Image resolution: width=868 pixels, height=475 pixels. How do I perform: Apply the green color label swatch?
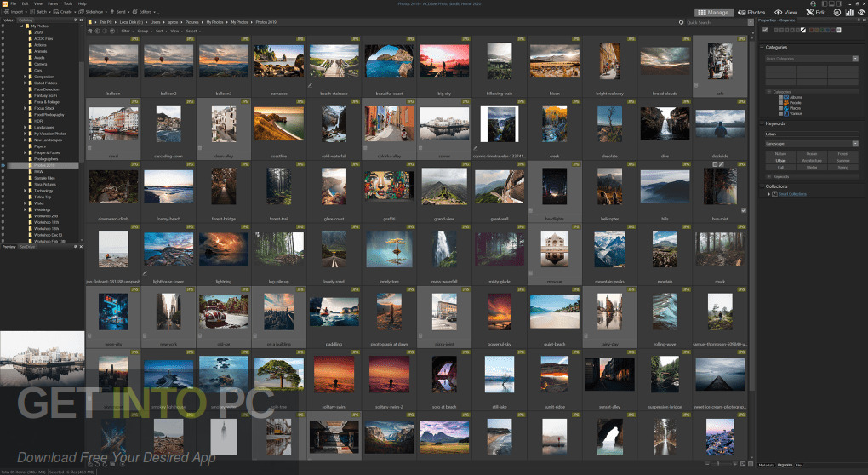click(x=822, y=30)
